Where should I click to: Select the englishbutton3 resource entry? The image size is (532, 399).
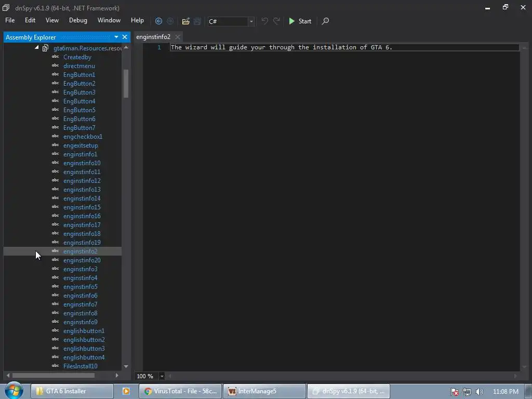(x=84, y=348)
